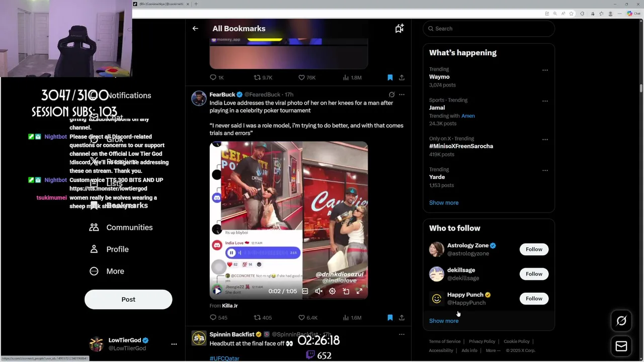644x362 pixels.
Task: Open replies on the India Love post
Action: click(219, 318)
